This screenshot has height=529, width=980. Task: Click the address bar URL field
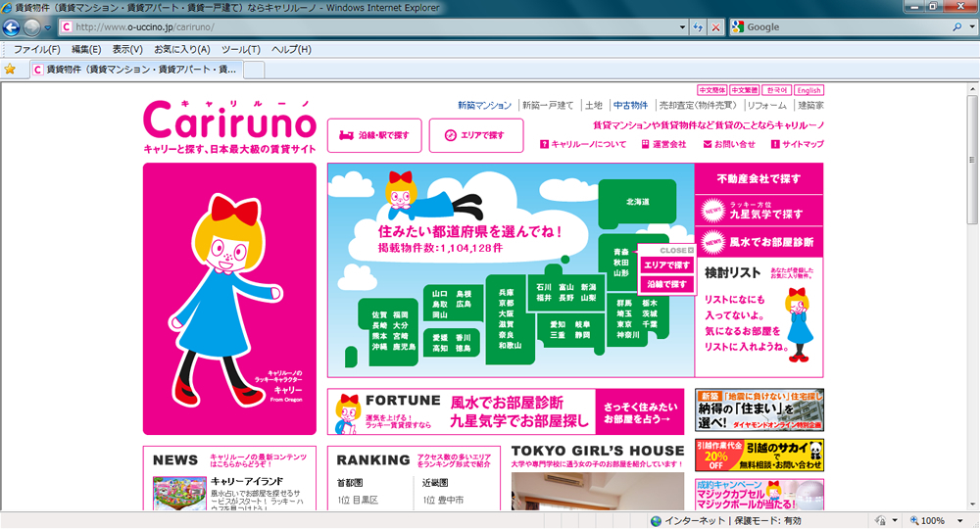pyautogui.click(x=368, y=26)
